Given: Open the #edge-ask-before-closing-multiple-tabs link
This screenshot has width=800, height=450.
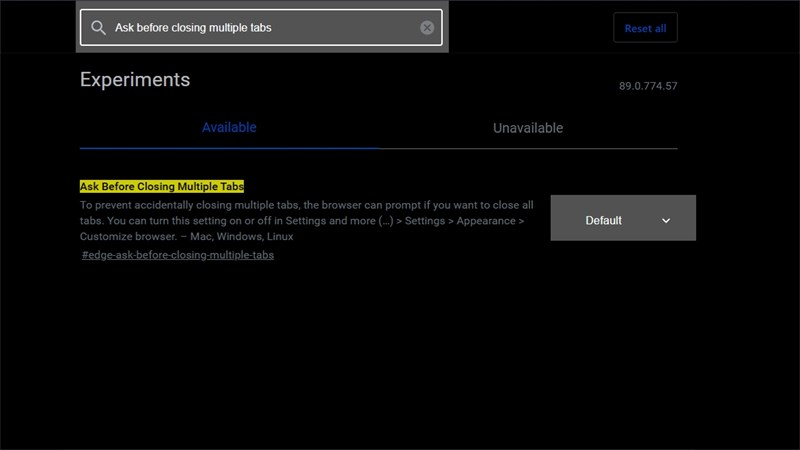Looking at the screenshot, I should pos(178,255).
